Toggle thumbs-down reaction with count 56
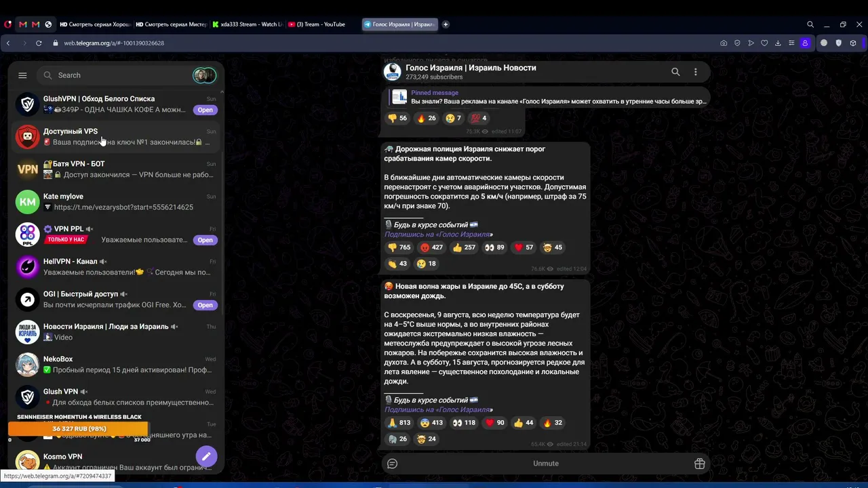 click(x=397, y=118)
